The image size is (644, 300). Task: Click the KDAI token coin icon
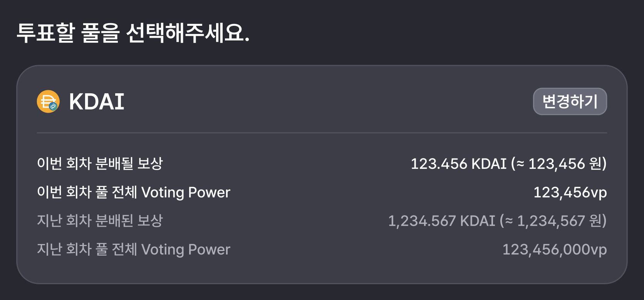(48, 101)
